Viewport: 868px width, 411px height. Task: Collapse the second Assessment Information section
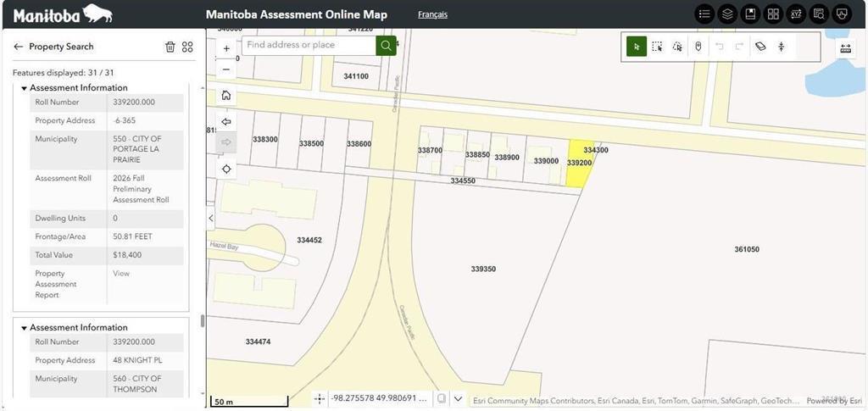point(25,328)
